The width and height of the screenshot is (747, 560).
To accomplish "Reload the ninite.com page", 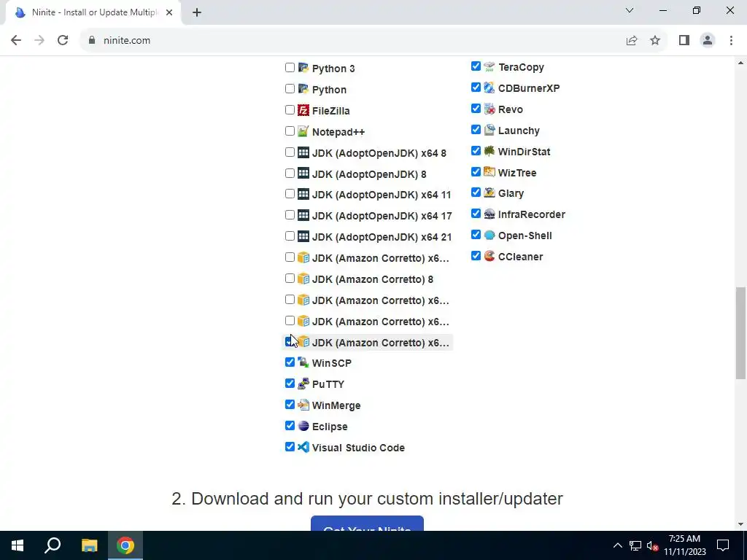I will click(x=63, y=40).
